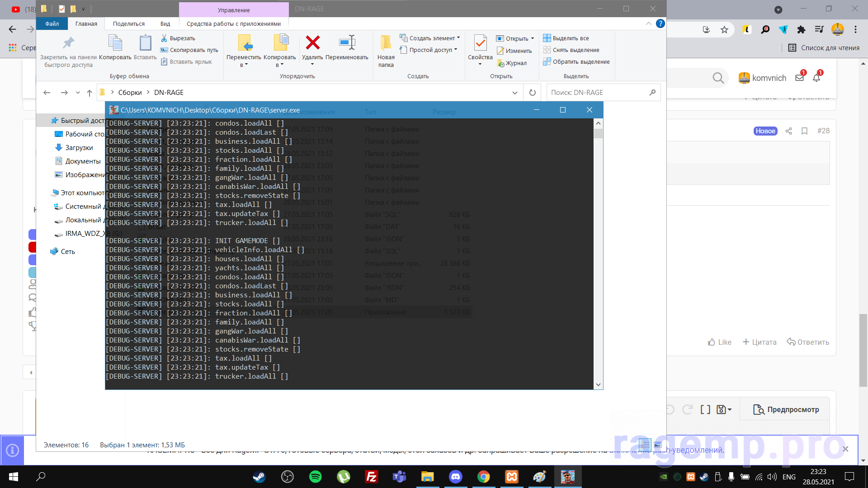Image resolution: width=868 pixels, height=488 pixels.
Task: Switch to large icons view toggle
Action: (x=658, y=445)
